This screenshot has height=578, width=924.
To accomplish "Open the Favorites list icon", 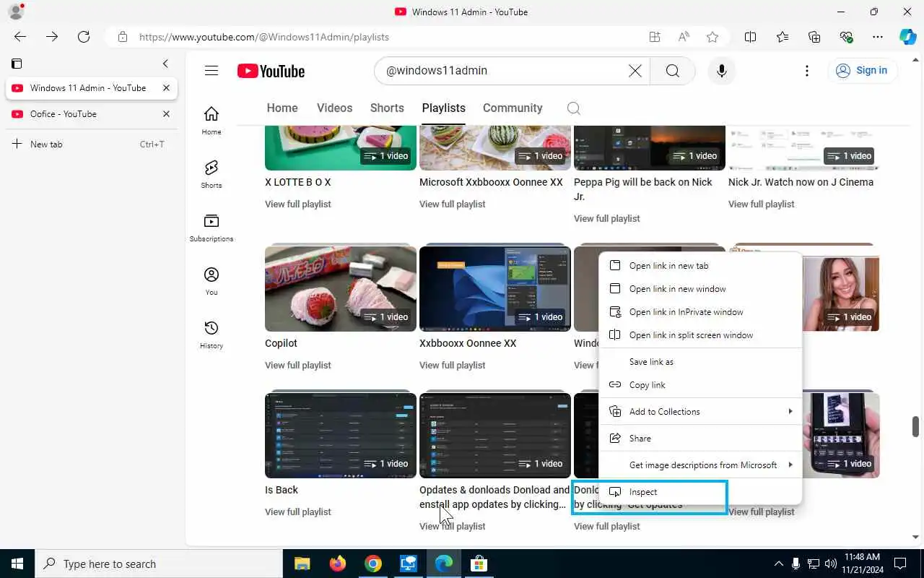I will pos(783,37).
